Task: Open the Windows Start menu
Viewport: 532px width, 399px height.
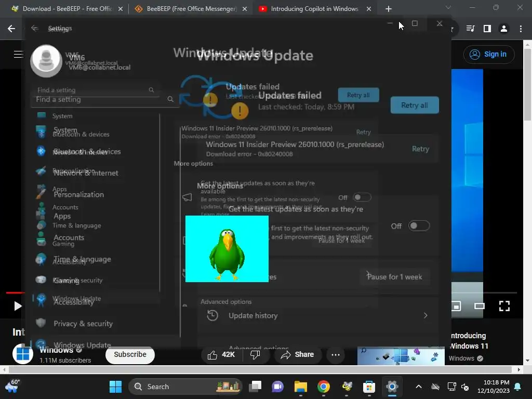Action: [x=116, y=387]
